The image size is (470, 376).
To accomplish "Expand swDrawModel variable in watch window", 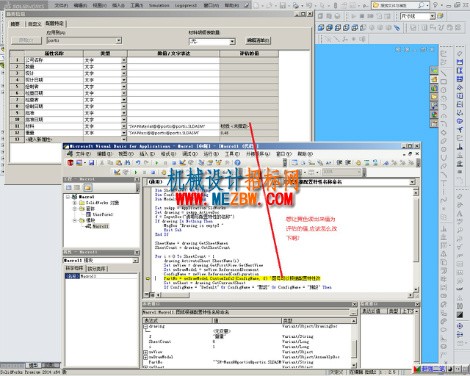I will coord(145,357).
